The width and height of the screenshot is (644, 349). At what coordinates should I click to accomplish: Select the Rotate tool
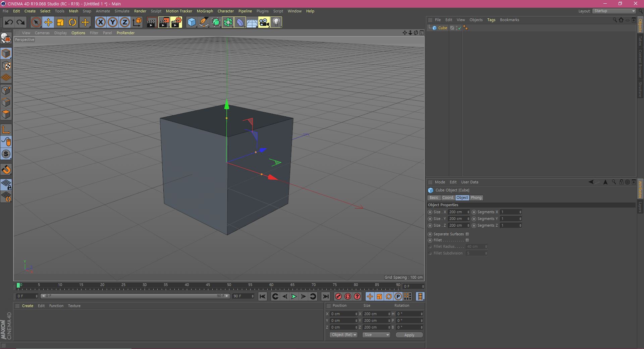click(72, 22)
